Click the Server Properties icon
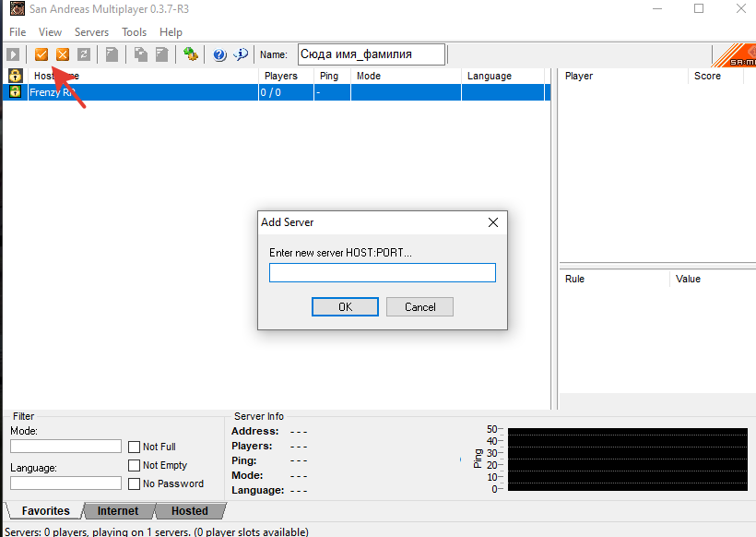The width and height of the screenshot is (756, 537). pos(162,54)
